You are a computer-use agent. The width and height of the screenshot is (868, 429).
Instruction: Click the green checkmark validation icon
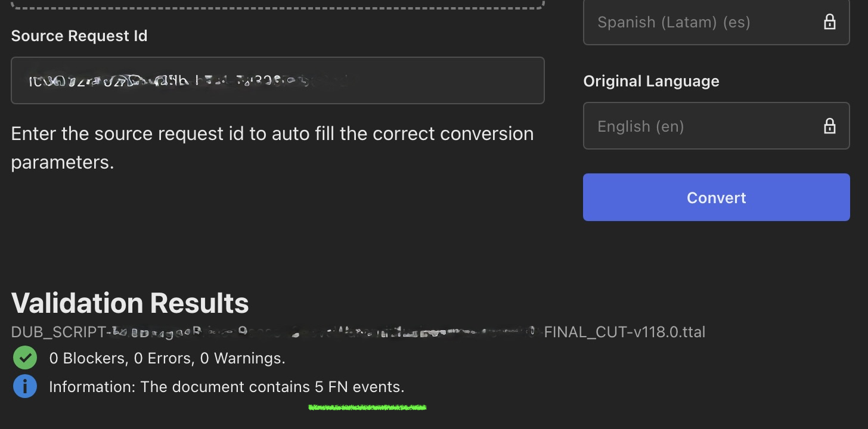25,358
